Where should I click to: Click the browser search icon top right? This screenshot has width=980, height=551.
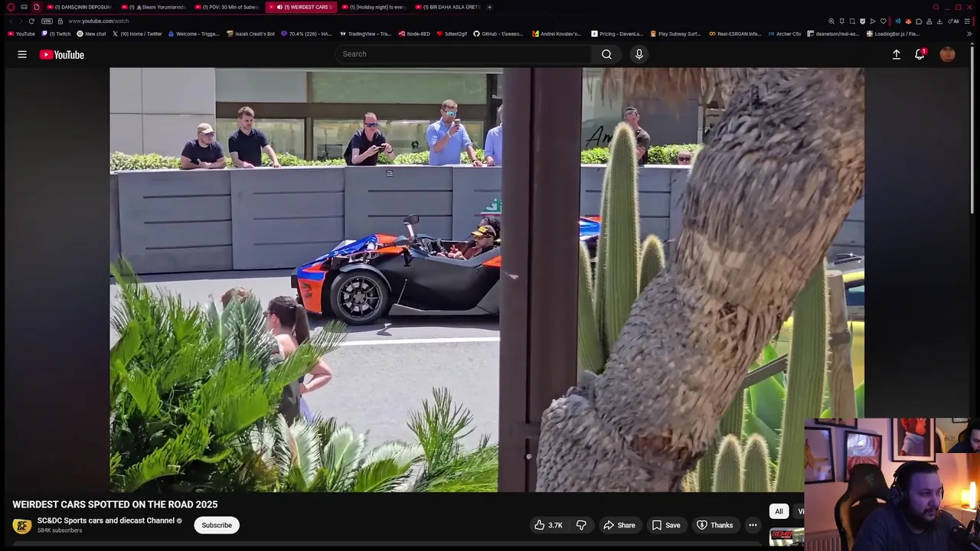click(x=936, y=7)
